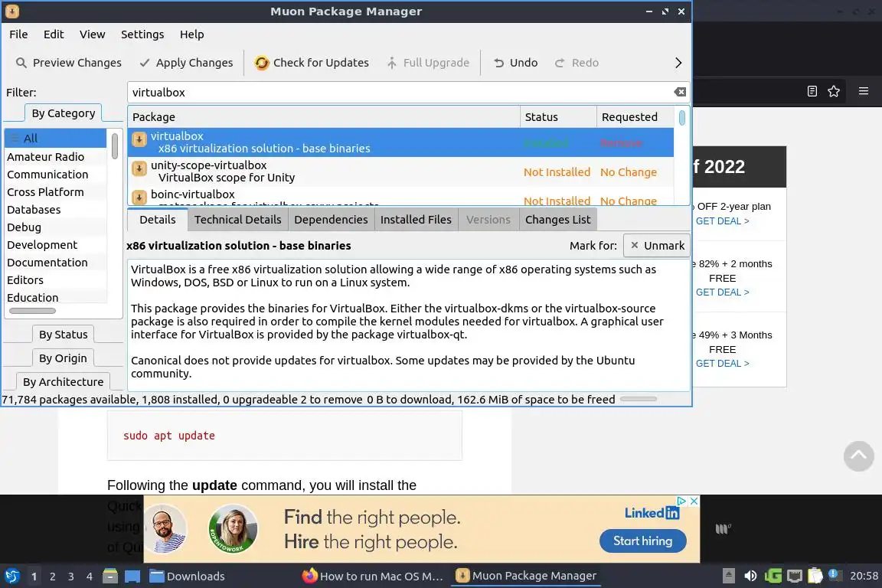The height and width of the screenshot is (588, 882).
Task: Click the boinc-virtualbox package icon
Action: click(x=139, y=197)
